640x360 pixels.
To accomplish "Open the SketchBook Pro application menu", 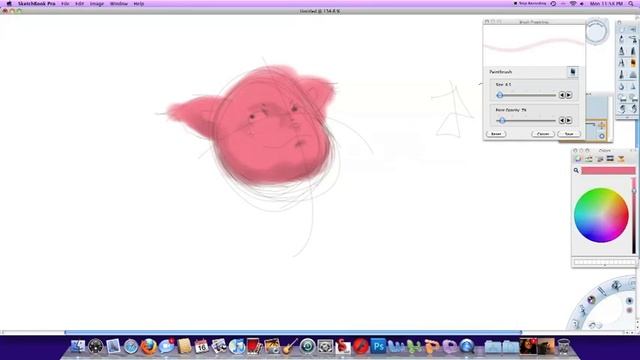I will click(36, 4).
